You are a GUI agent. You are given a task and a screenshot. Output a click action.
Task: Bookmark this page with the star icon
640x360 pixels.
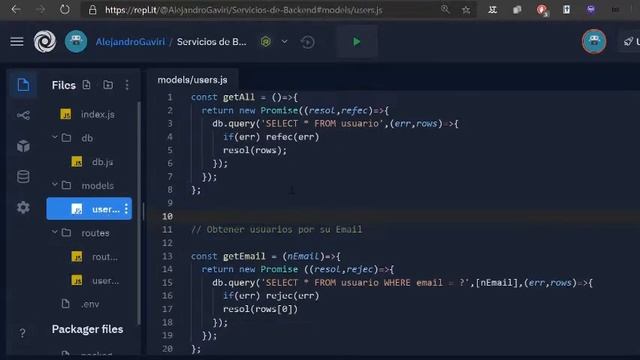tap(466, 10)
